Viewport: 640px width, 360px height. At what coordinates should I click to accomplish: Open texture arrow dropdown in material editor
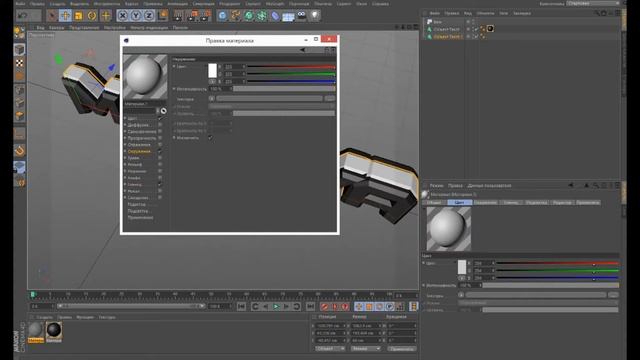click(x=211, y=98)
